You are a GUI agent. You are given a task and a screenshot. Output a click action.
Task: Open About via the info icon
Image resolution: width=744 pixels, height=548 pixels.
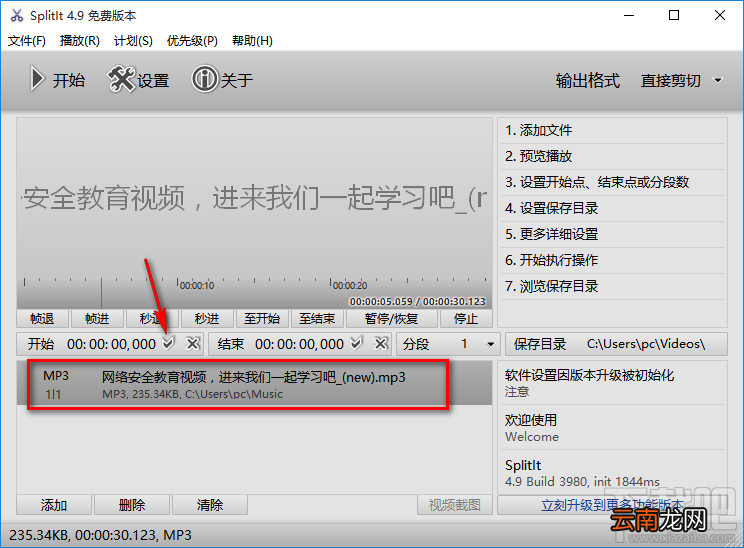(x=205, y=79)
